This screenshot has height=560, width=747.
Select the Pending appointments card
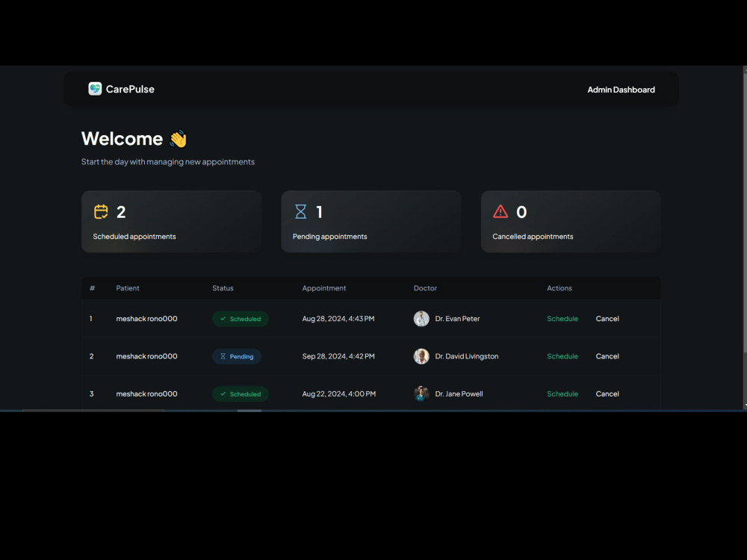point(371,222)
